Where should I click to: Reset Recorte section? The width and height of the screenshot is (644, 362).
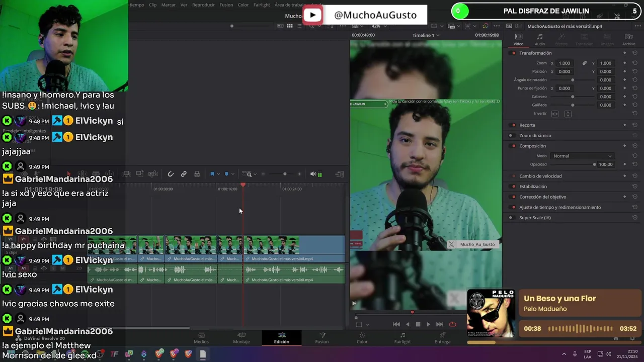click(634, 125)
